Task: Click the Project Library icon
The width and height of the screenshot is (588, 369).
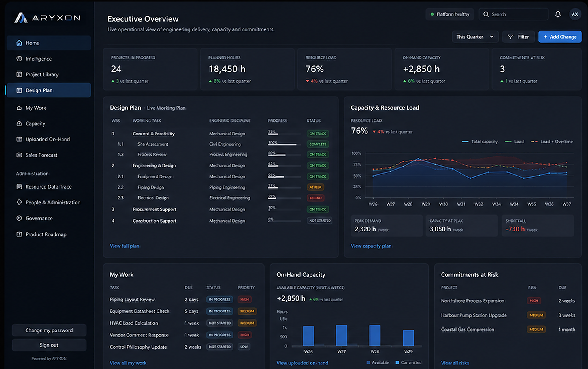Action: pos(19,74)
